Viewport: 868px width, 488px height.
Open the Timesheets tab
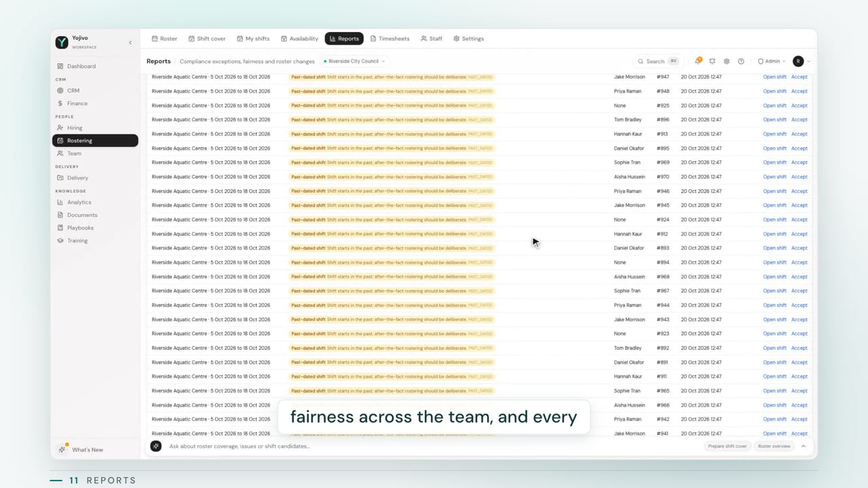[390, 39]
